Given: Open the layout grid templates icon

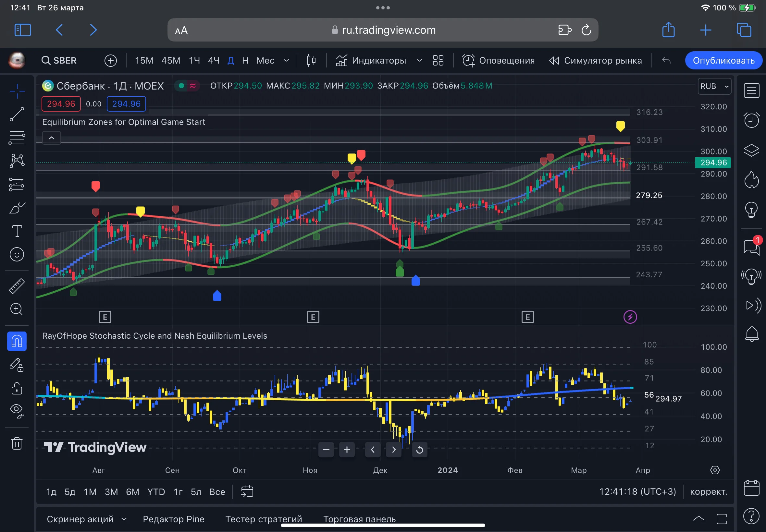Looking at the screenshot, I should [438, 60].
